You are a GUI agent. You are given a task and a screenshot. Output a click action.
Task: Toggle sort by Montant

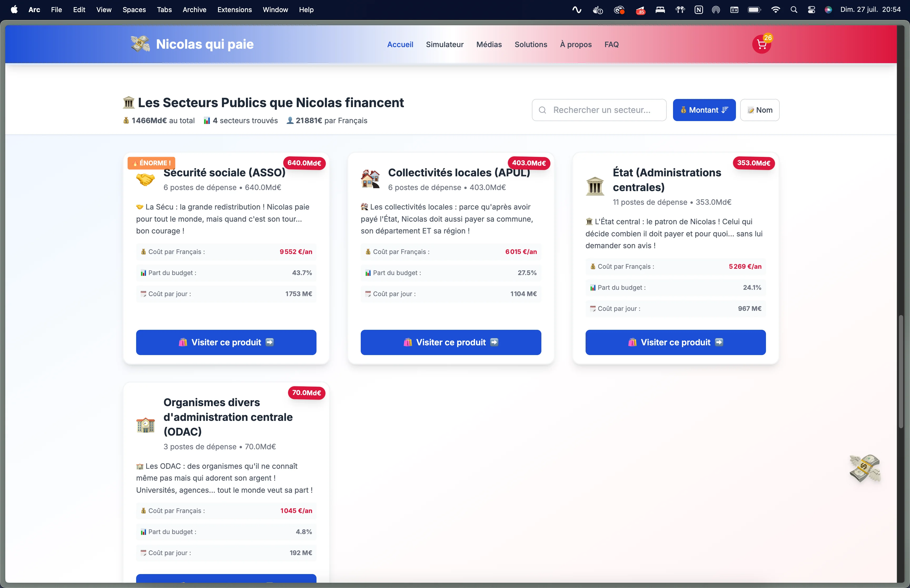[704, 110]
